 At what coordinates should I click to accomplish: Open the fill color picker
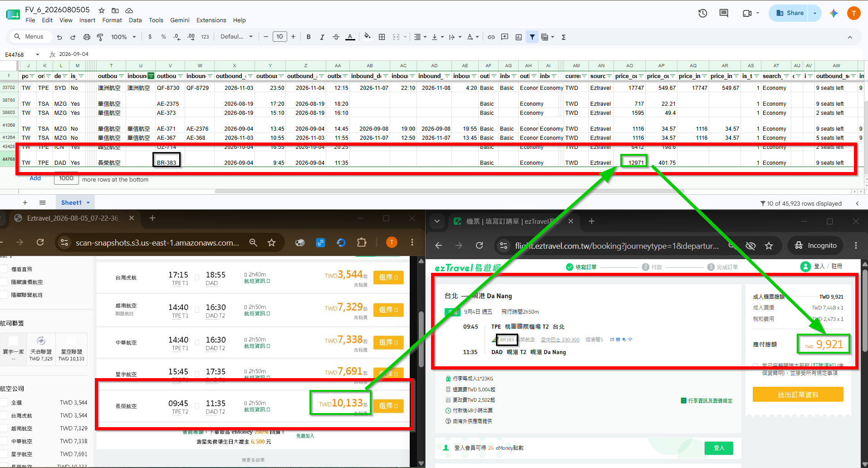pyautogui.click(x=368, y=37)
